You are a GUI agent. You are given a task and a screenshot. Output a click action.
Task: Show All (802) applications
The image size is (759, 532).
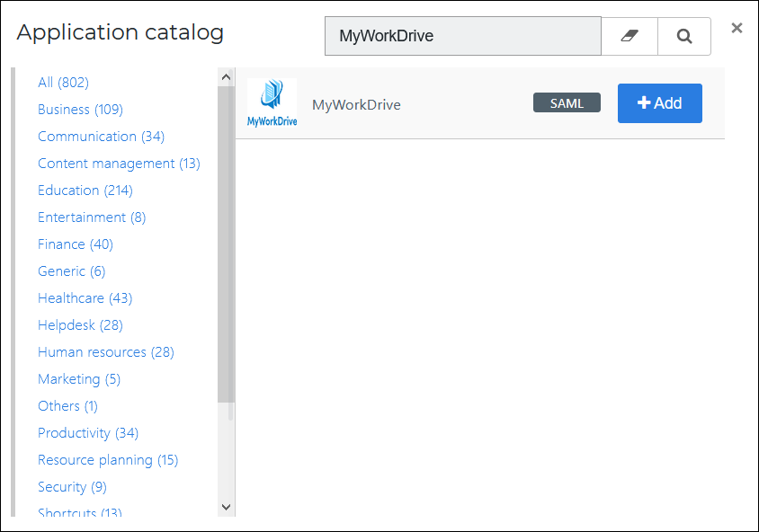point(64,83)
